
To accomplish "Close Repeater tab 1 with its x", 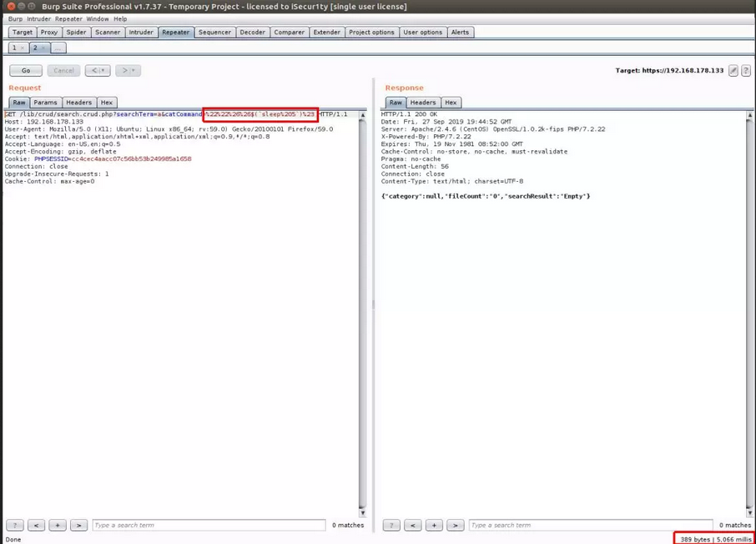I will pyautogui.click(x=23, y=48).
